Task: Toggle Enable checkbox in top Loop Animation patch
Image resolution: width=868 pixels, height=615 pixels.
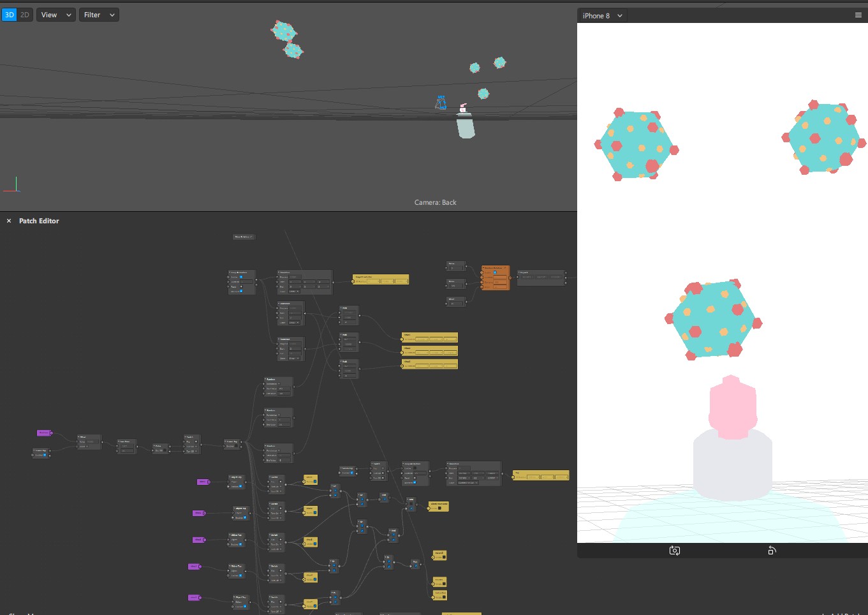Action: [241, 277]
